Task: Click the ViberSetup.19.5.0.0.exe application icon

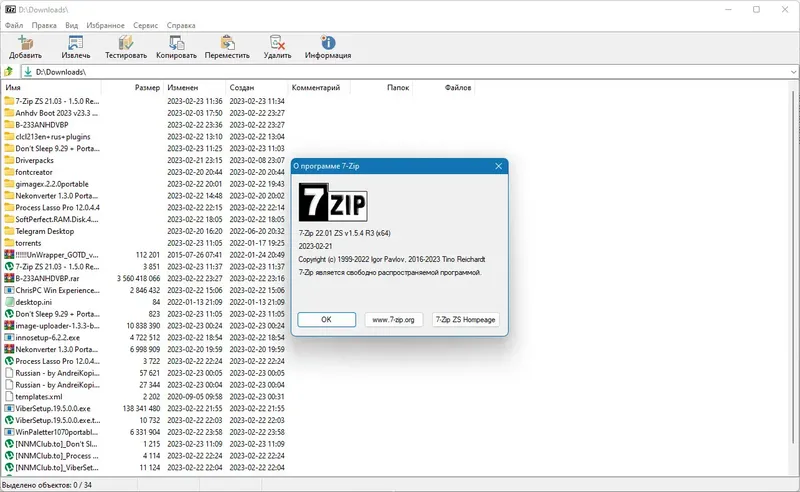Action: 9,408
